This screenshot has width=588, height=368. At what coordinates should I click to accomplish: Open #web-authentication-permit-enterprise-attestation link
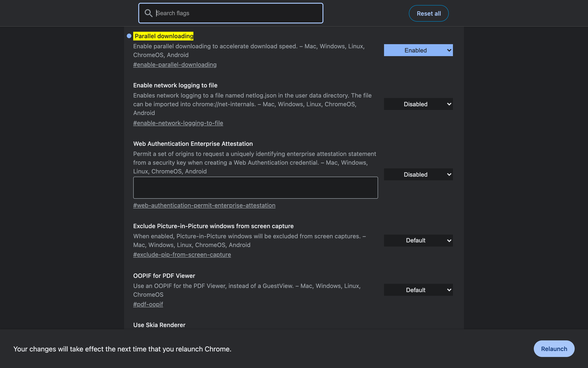point(204,205)
